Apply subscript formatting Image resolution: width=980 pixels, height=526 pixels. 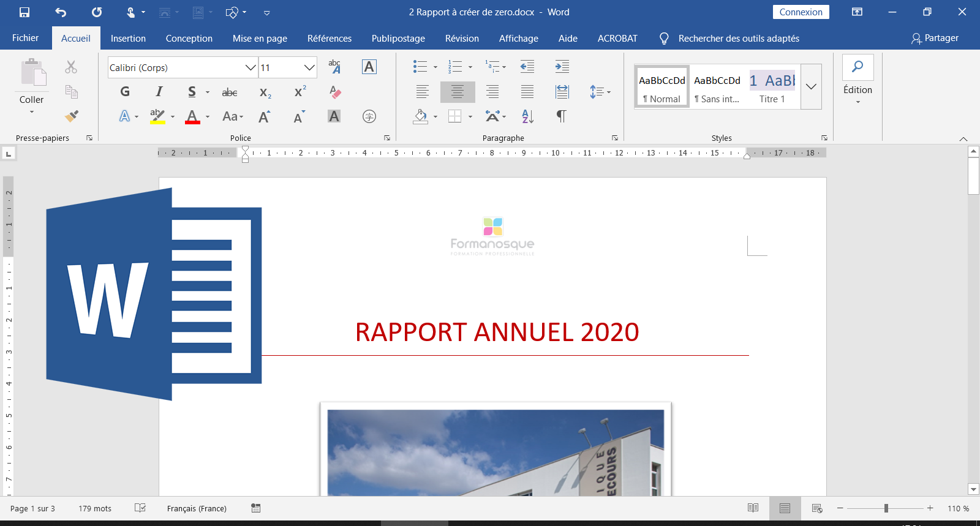pyautogui.click(x=265, y=92)
